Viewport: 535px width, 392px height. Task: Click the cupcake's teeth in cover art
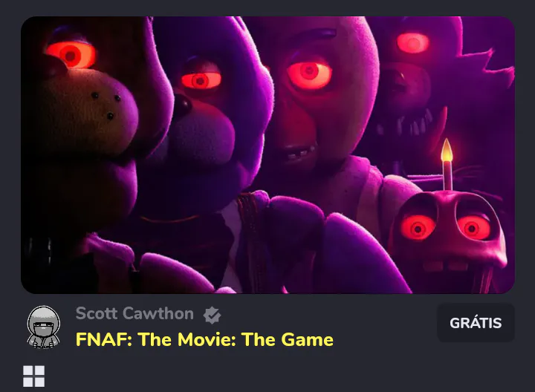tap(444, 266)
